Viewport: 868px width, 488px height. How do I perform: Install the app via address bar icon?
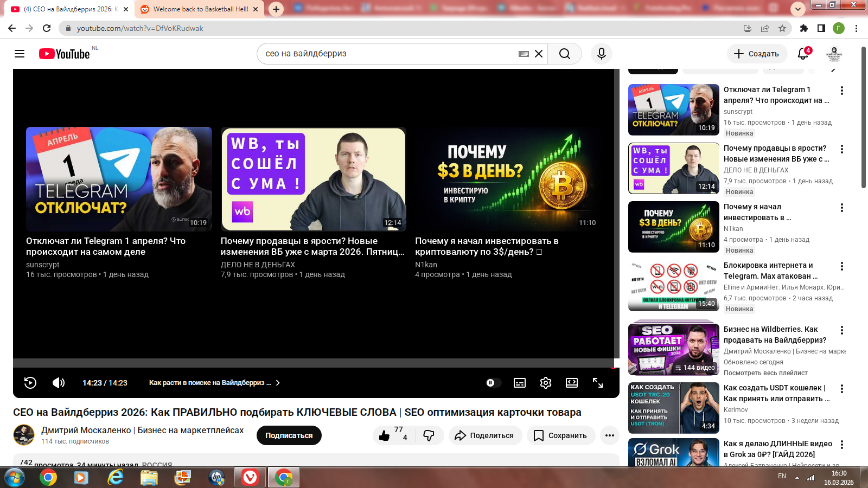tap(748, 28)
